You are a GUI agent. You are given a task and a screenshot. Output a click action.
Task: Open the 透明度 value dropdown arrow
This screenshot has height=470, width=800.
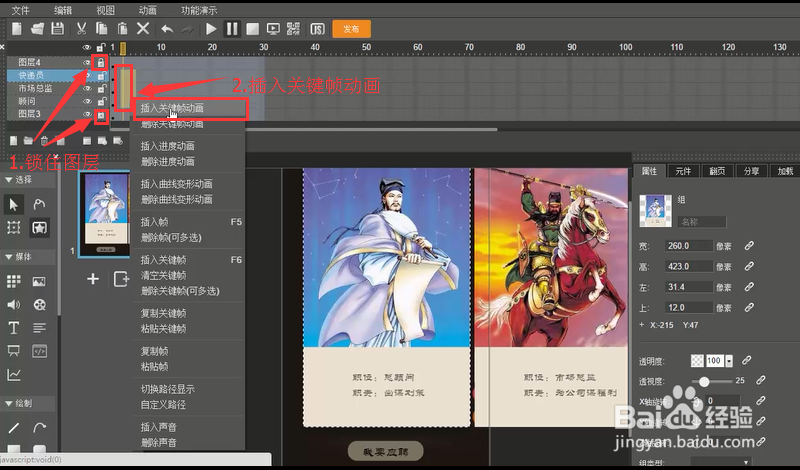(x=729, y=361)
